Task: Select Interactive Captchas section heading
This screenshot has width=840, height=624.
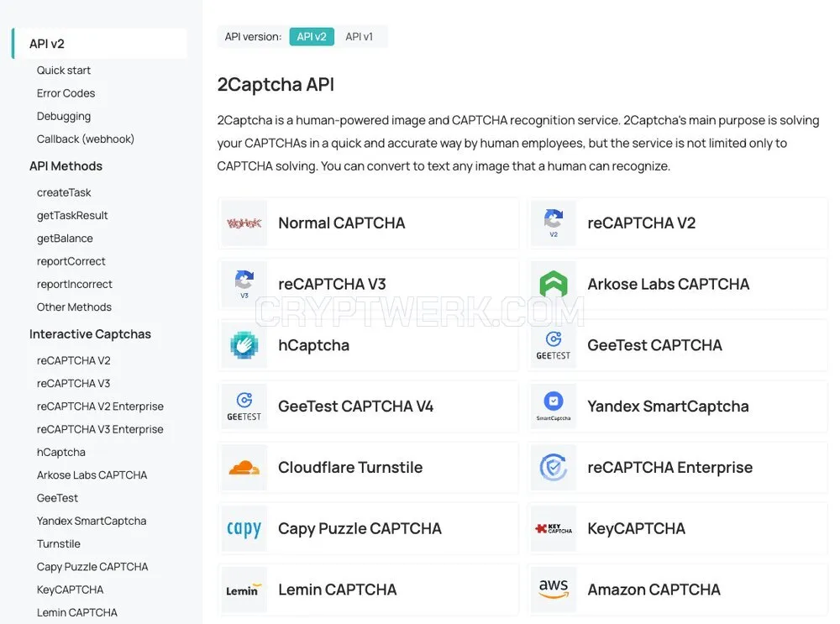Action: click(90, 334)
